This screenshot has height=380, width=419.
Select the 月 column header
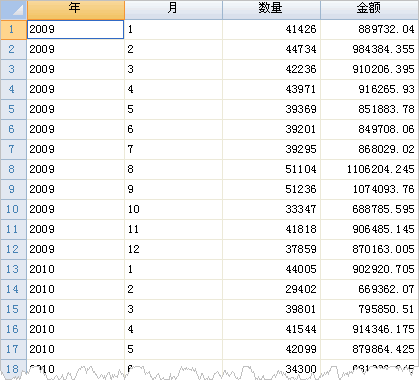point(173,10)
